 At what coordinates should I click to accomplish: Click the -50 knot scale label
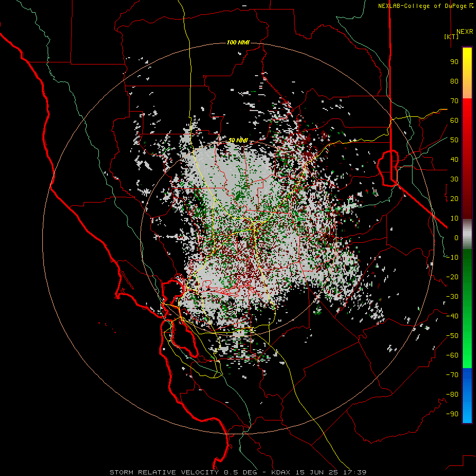(452, 336)
